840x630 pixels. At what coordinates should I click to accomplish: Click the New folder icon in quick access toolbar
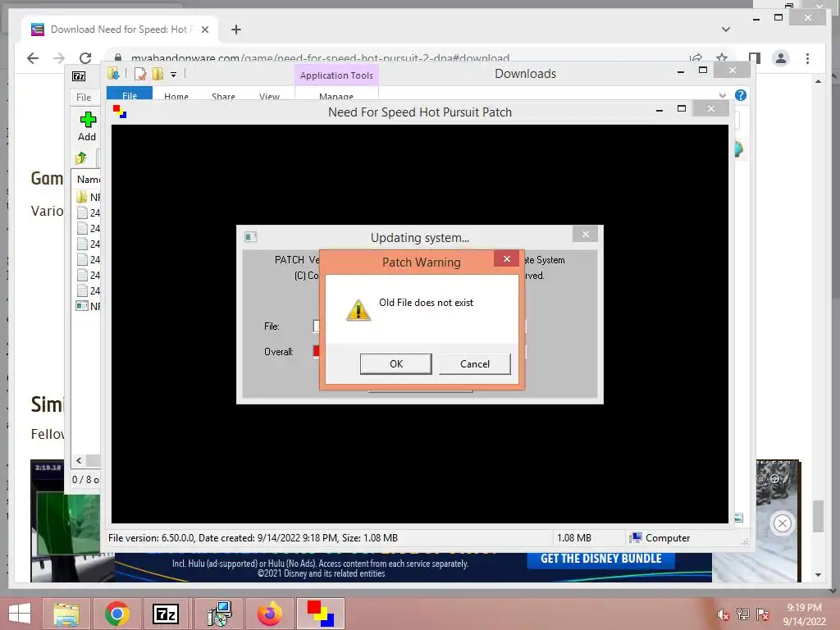(157, 74)
